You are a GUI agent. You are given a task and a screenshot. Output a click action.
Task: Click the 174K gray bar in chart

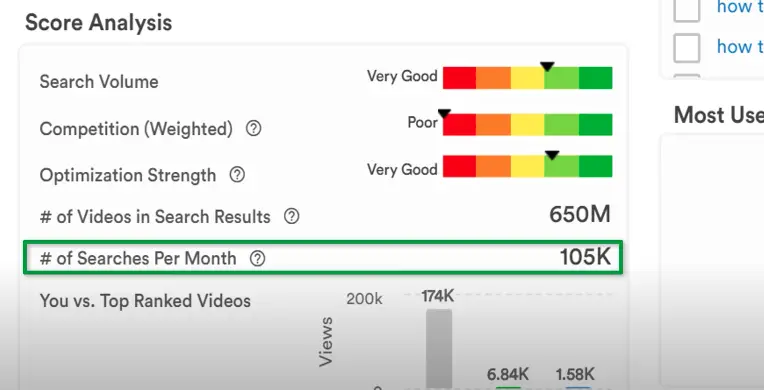coord(439,349)
